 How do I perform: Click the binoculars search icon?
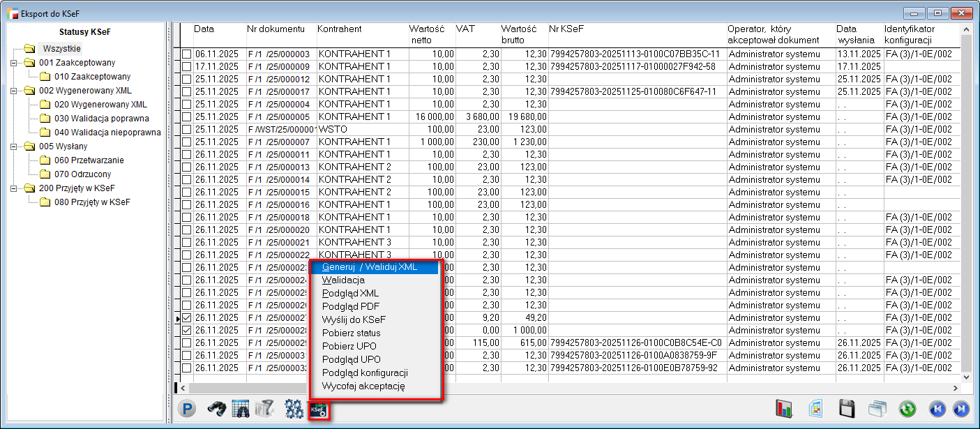point(217,409)
